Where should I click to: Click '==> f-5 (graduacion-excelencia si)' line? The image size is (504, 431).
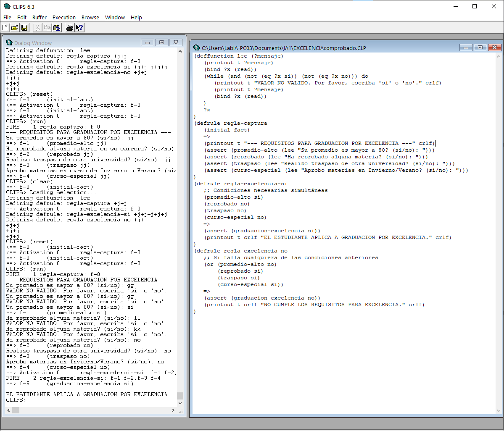[x=70, y=384]
